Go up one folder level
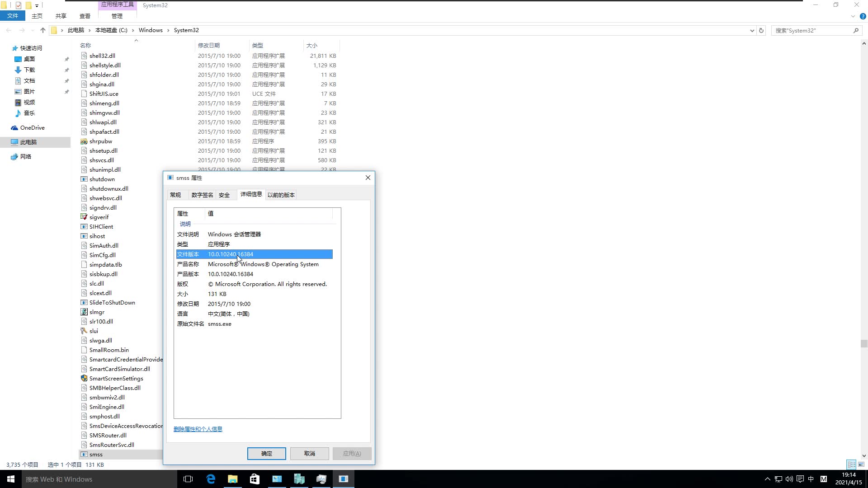The height and width of the screenshot is (488, 868). pos(43,30)
